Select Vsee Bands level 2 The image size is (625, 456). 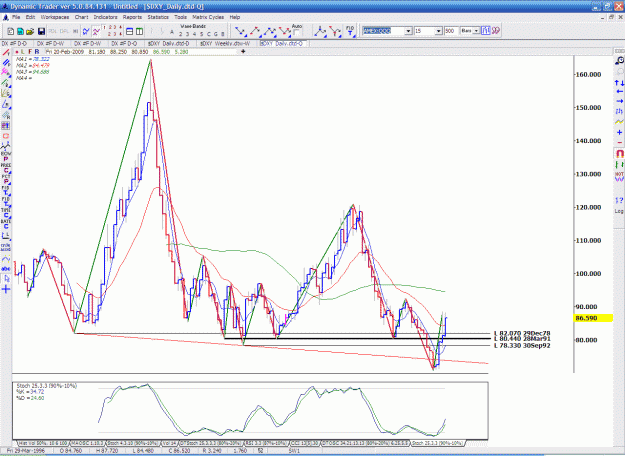point(181,34)
